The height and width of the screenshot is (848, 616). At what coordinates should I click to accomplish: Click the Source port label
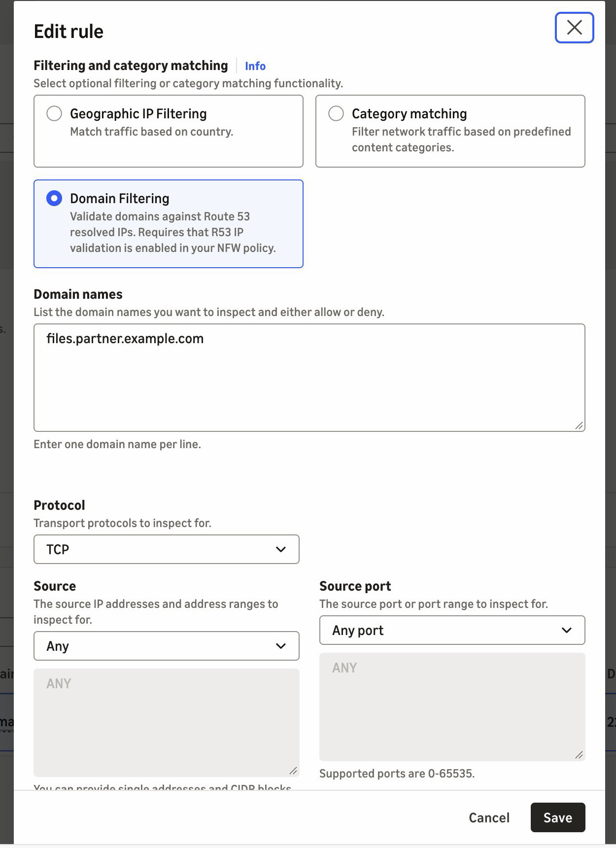pyautogui.click(x=355, y=586)
